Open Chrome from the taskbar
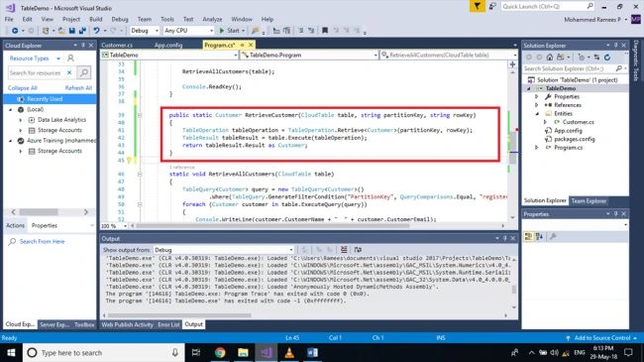644x362 pixels. tap(220, 352)
